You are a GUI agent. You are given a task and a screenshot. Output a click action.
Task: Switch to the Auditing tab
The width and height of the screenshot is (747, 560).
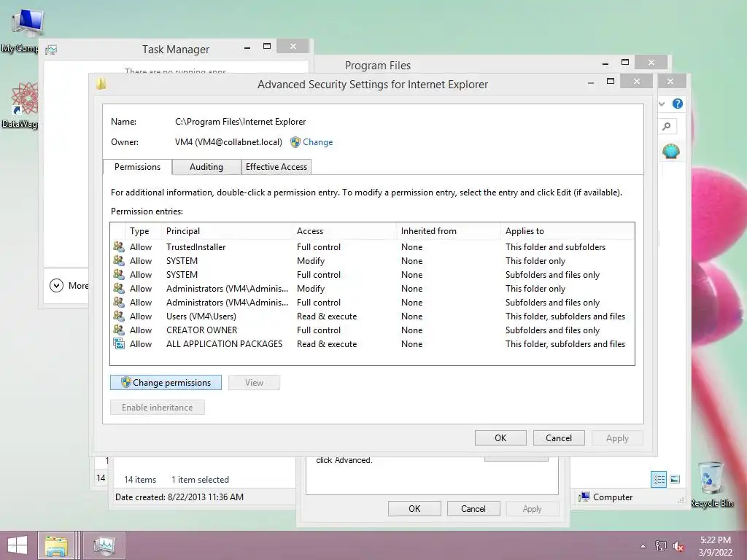click(206, 167)
